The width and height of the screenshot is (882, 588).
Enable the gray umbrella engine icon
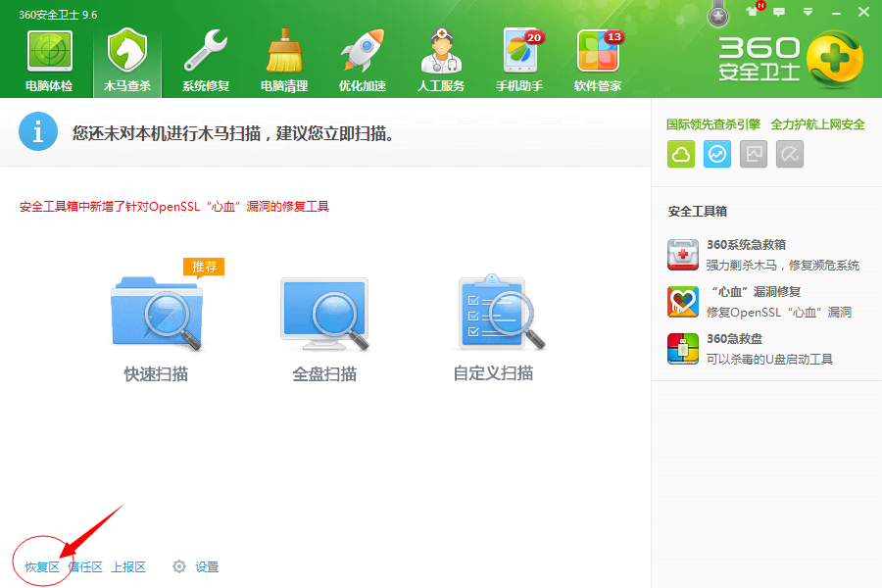pos(790,154)
